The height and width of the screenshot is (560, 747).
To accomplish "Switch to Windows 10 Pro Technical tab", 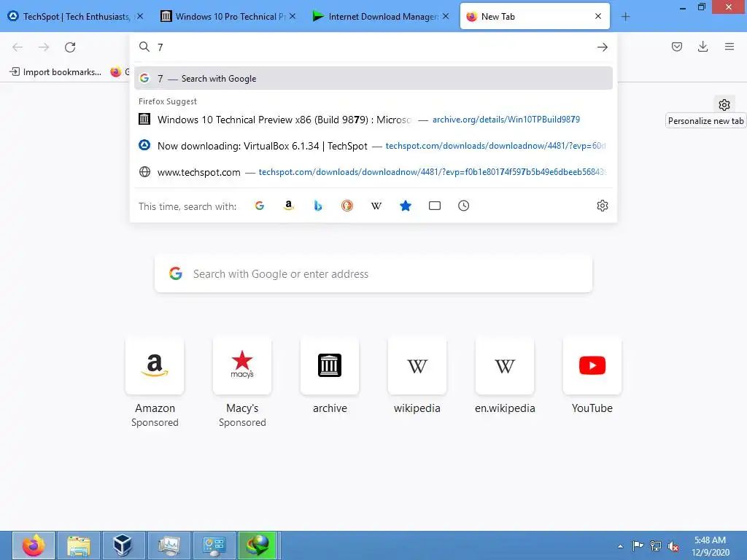I will (228, 17).
